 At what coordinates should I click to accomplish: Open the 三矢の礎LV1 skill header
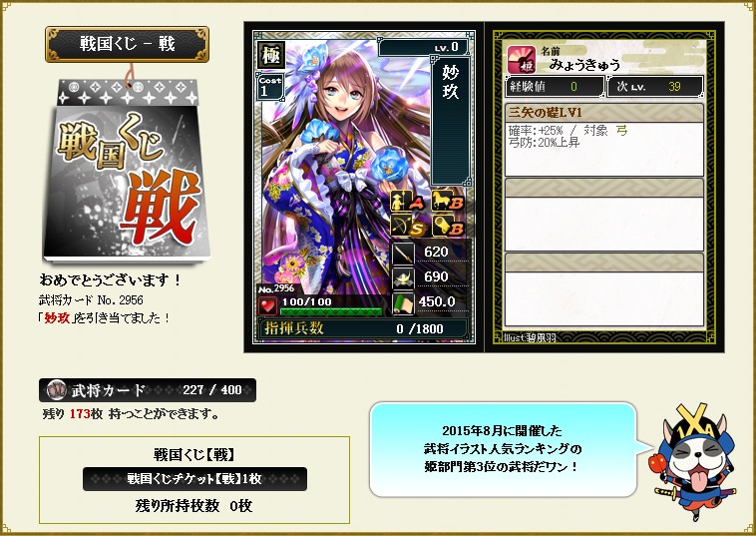pyautogui.click(x=603, y=113)
